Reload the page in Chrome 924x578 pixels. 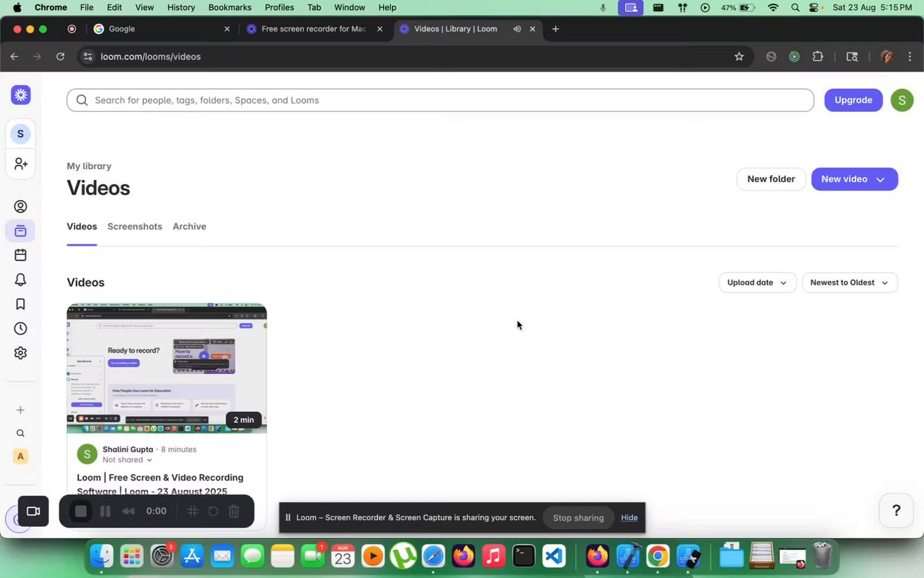(61, 56)
